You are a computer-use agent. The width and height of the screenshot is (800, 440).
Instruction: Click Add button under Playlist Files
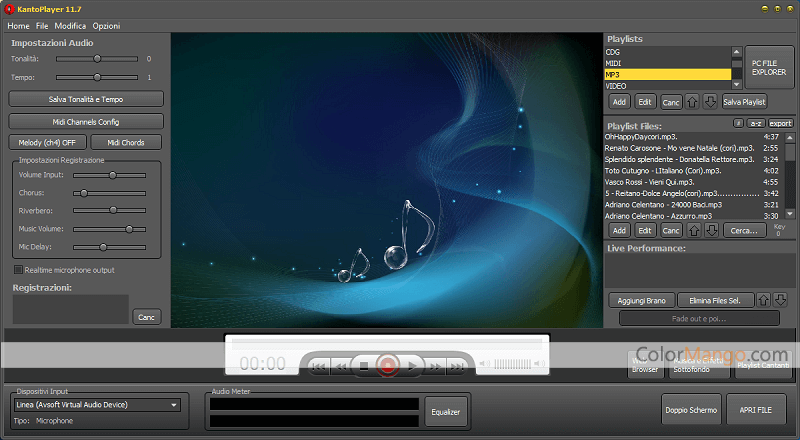619,231
